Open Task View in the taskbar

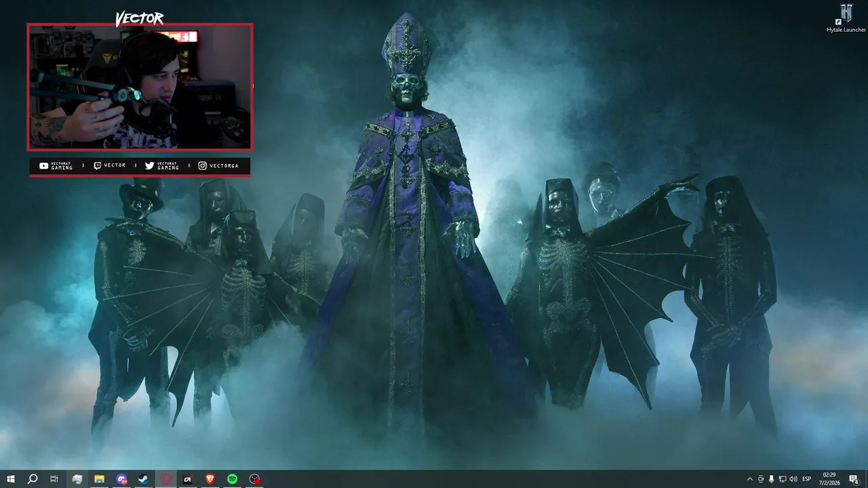(54, 479)
